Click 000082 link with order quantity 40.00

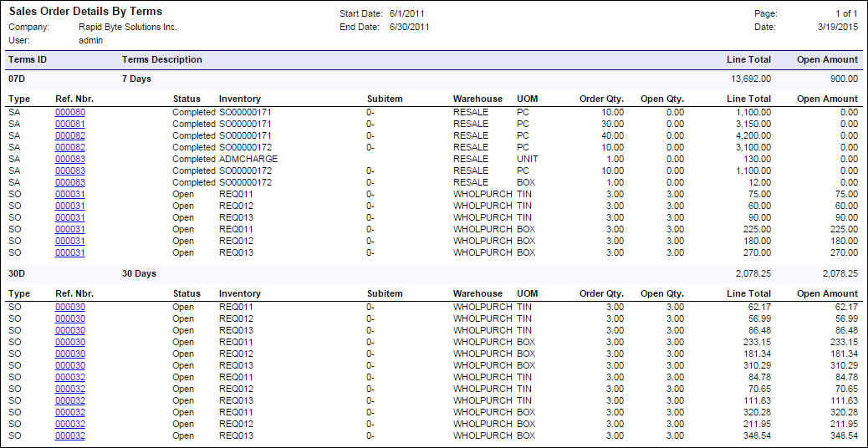point(70,135)
